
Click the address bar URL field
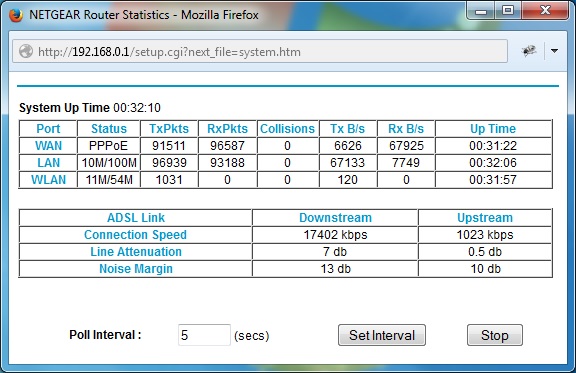[x=260, y=51]
